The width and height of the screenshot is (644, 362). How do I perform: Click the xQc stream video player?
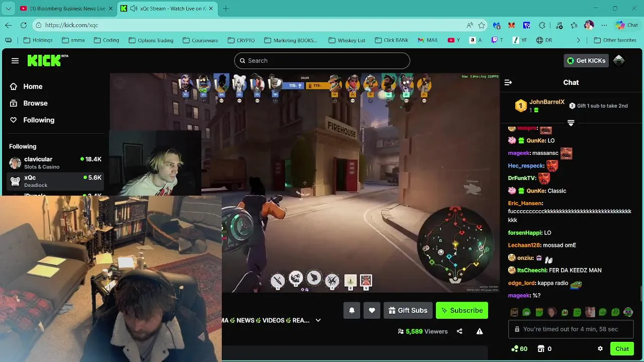pyautogui.click(x=304, y=183)
